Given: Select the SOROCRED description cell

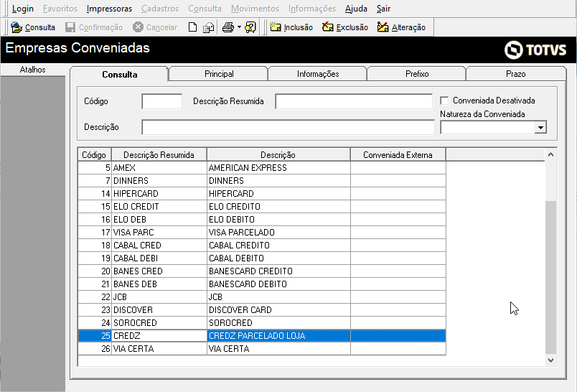Looking at the screenshot, I should (278, 323).
